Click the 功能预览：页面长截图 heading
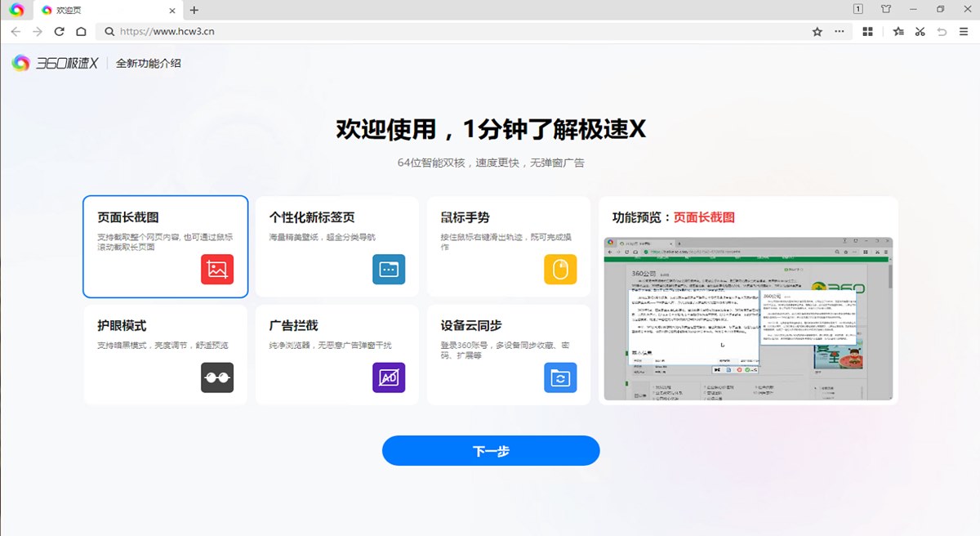The width and height of the screenshot is (980, 536). pyautogui.click(x=674, y=217)
